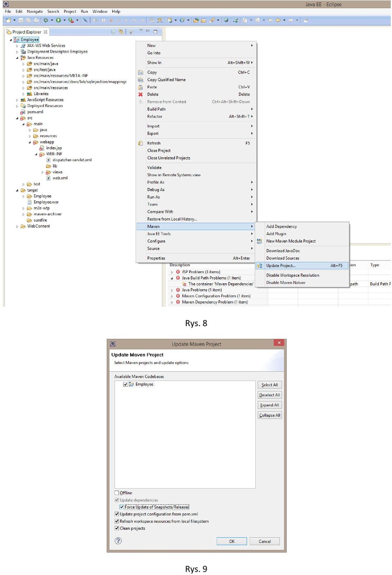Click OK in Update Maven Project dialog

tap(232, 541)
